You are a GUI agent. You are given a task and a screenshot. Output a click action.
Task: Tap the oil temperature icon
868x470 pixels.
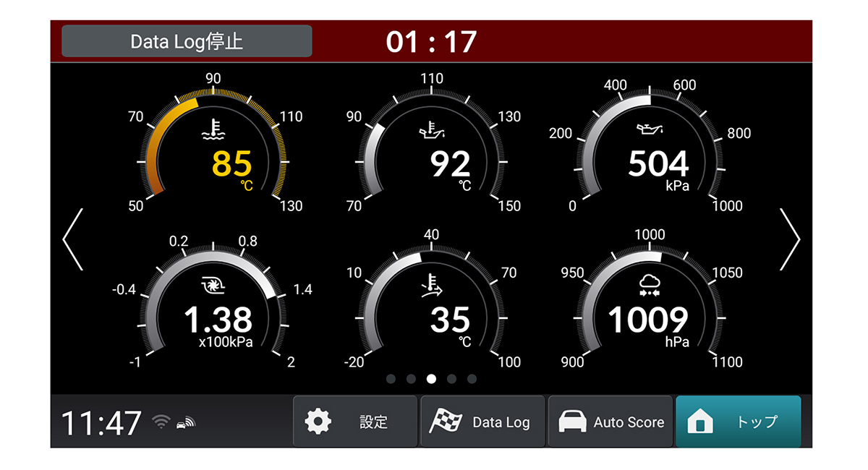432,130
